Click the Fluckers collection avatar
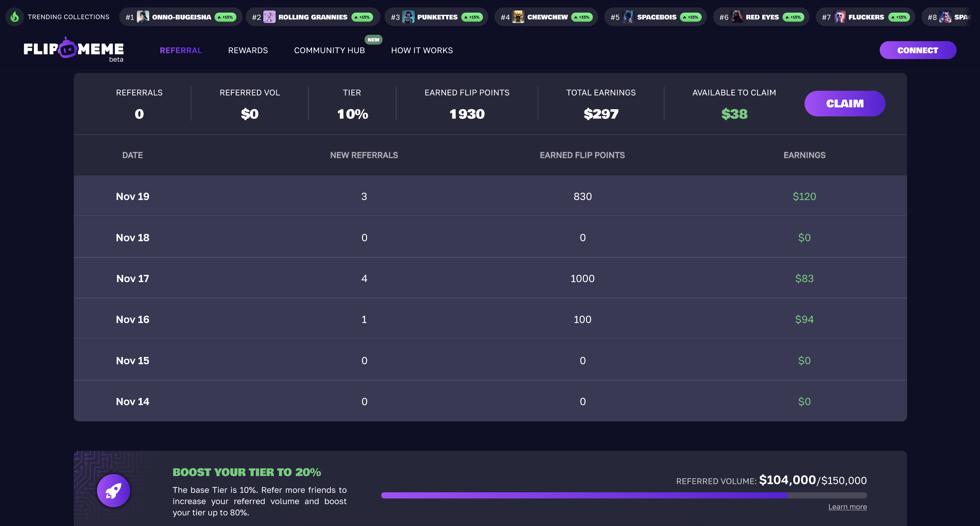This screenshot has height=526, width=980. 840,17
